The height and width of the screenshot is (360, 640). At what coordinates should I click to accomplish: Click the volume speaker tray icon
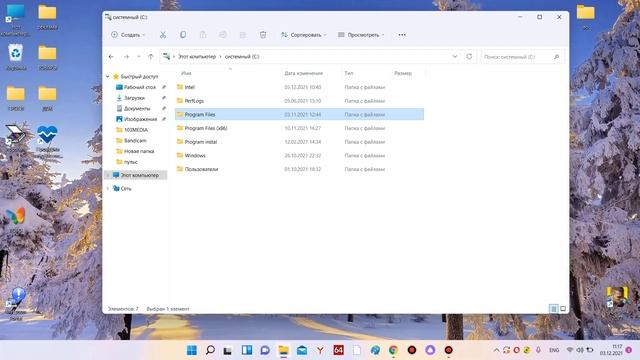point(580,350)
